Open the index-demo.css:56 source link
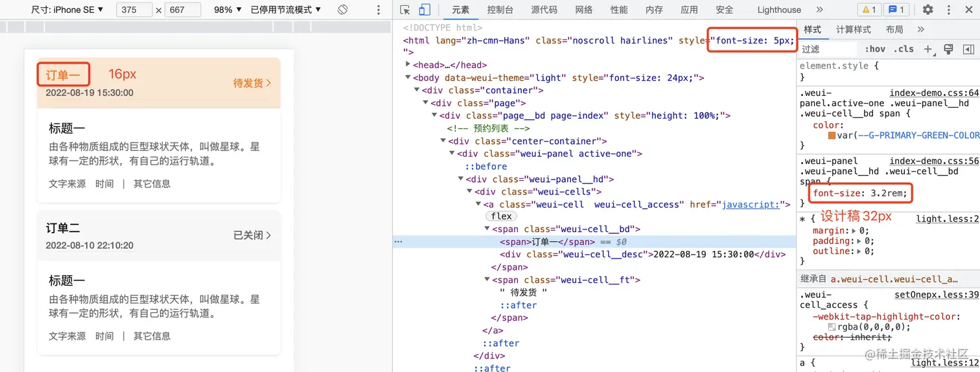 pyautogui.click(x=934, y=161)
